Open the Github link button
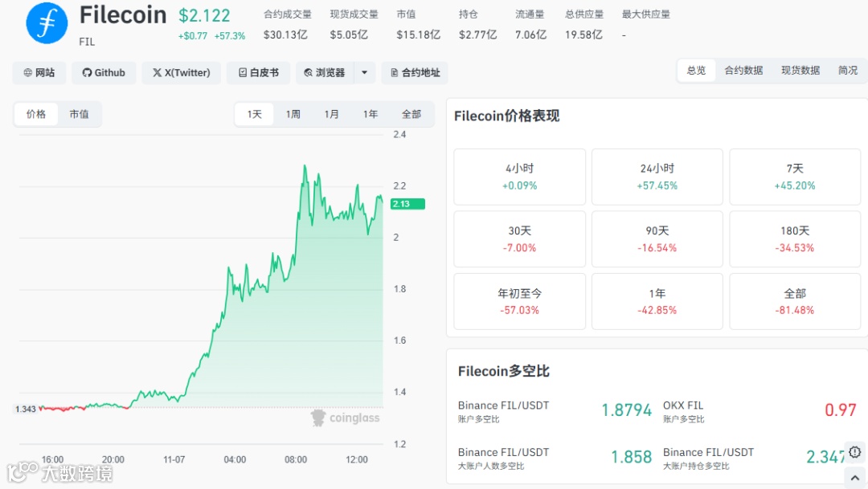Image resolution: width=868 pixels, height=489 pixels. pyautogui.click(x=104, y=72)
